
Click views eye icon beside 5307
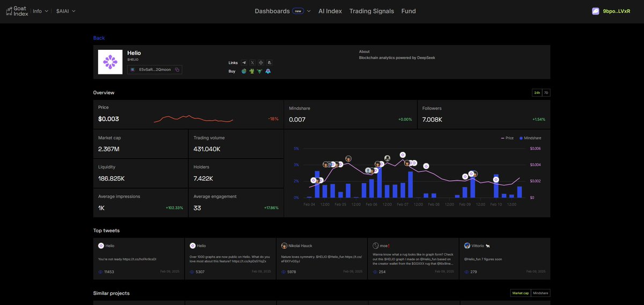(x=192, y=272)
